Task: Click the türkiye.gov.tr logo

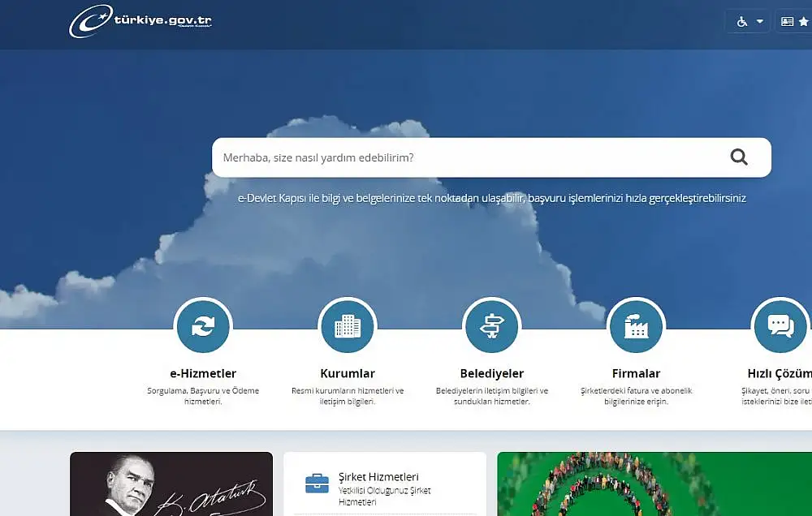Action: pos(140,21)
